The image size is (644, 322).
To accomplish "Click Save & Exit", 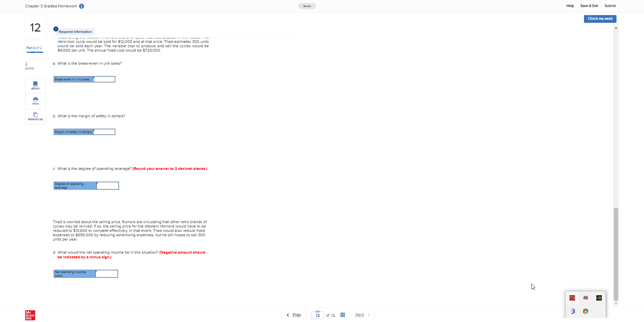I will (x=589, y=6).
